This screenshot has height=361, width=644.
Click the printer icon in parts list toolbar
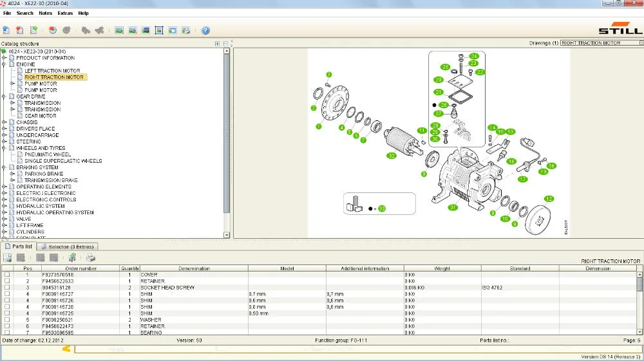(91, 257)
